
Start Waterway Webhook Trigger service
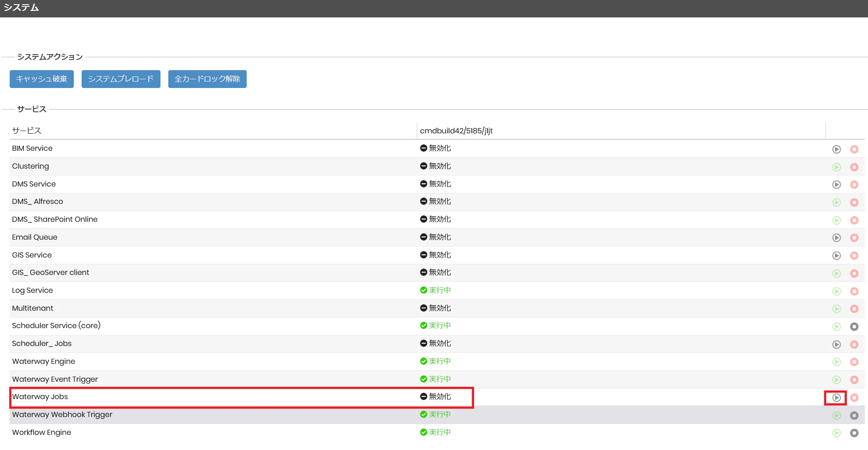click(x=836, y=415)
